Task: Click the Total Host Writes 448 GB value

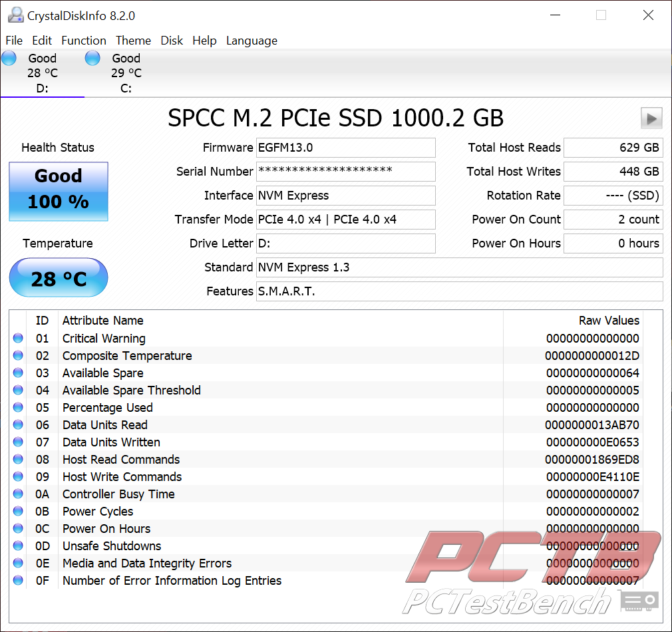Action: [x=613, y=172]
